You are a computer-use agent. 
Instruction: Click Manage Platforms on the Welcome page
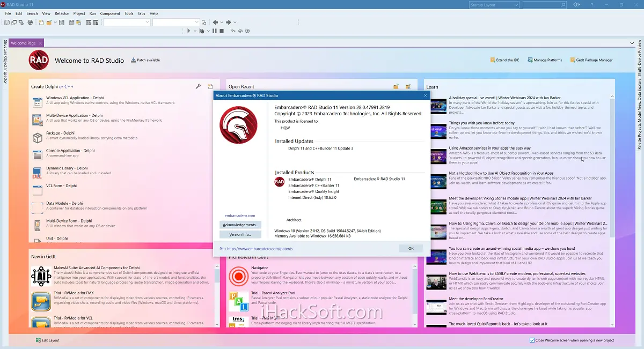point(545,60)
